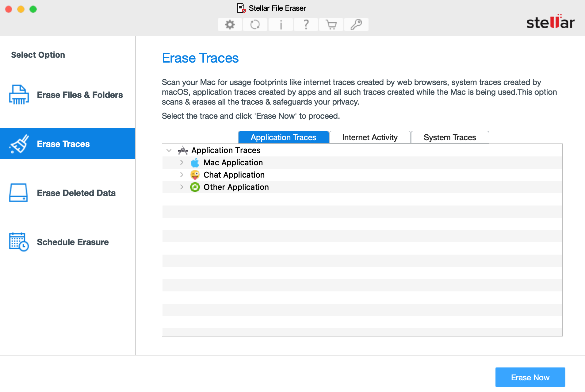Open the settings gear in the toolbar

(x=230, y=25)
